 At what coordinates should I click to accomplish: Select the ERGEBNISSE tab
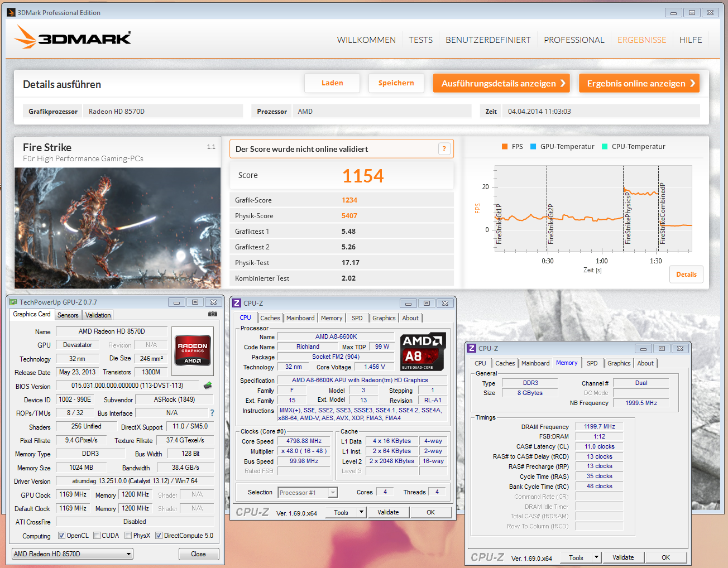641,40
